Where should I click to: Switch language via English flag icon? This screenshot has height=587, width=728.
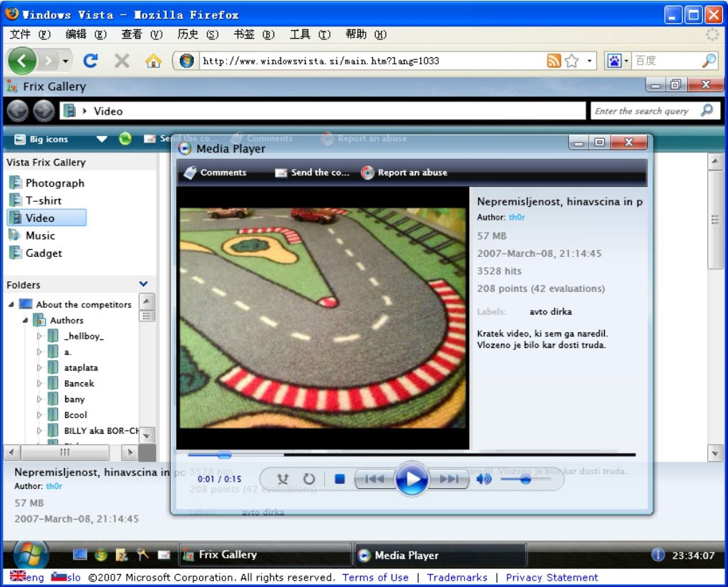pos(18,576)
